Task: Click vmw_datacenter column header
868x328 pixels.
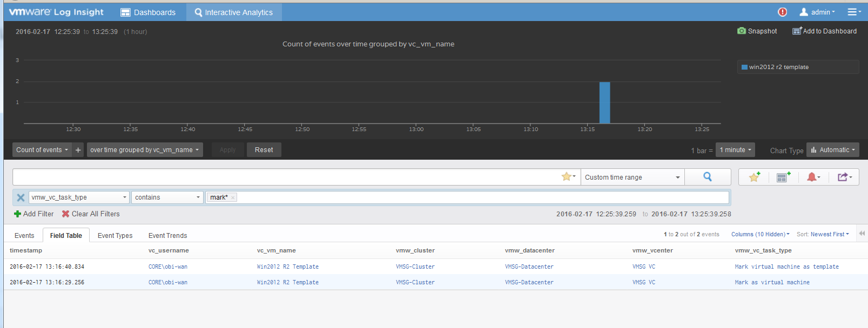Action: click(x=530, y=250)
